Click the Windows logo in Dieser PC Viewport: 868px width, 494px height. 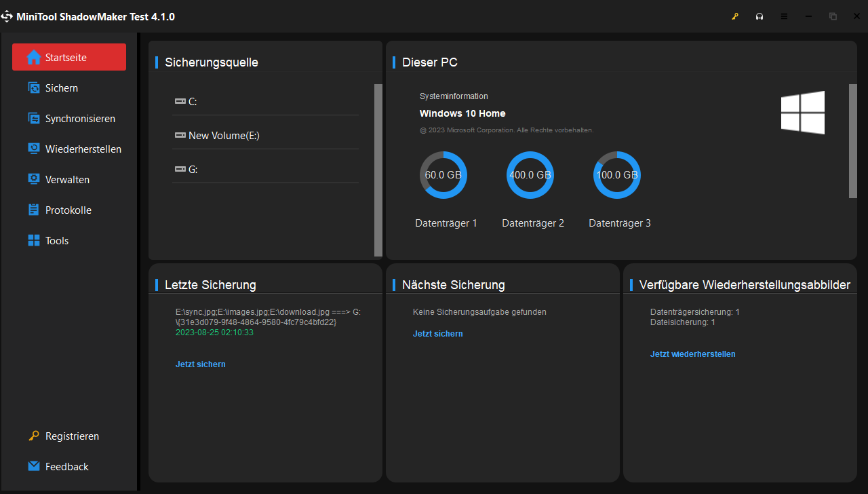click(803, 113)
